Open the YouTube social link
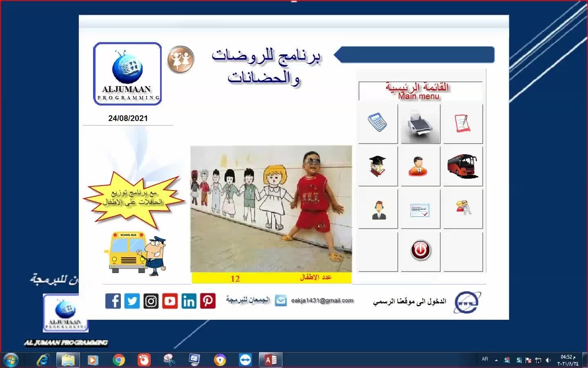Screen dimensions: 588x368 pos(170,301)
